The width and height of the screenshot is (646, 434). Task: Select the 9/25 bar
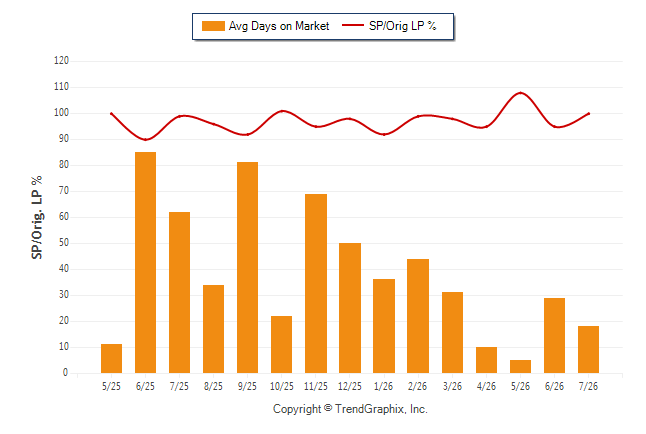247,267
